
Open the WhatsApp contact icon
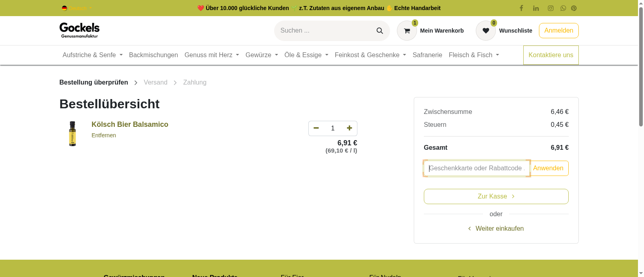point(563,8)
